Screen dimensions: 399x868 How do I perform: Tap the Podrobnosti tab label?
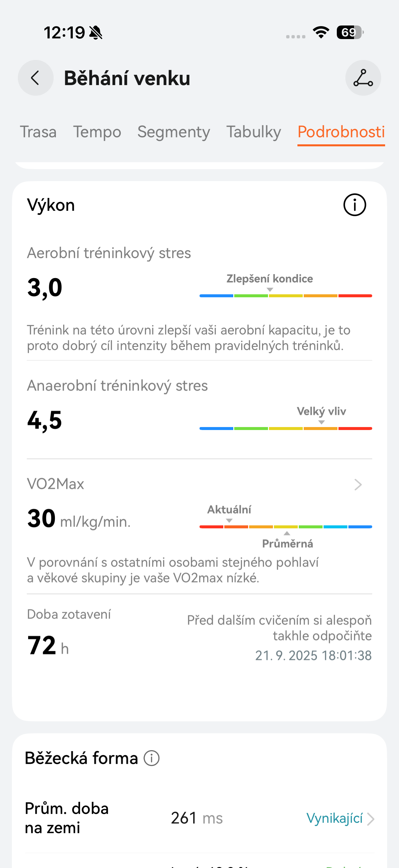[341, 132]
